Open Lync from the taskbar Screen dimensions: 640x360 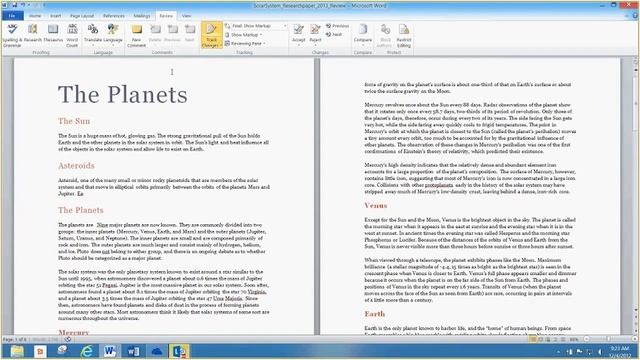178,351
